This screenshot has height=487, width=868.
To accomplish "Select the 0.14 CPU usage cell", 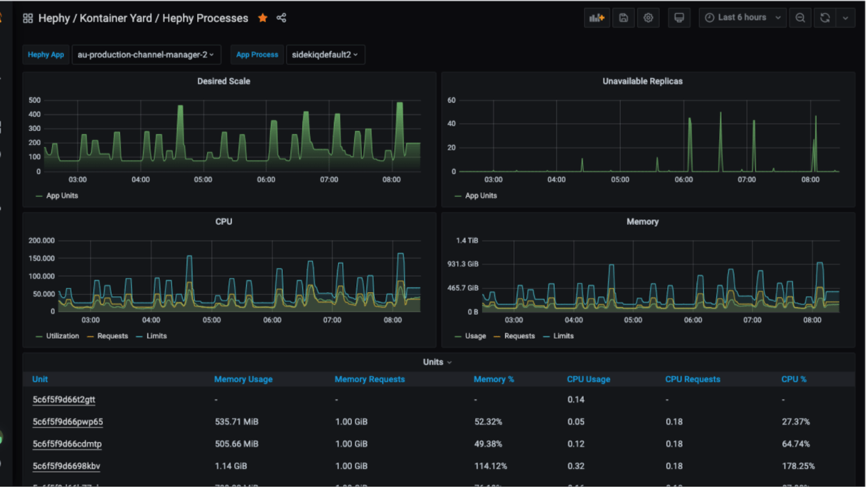I will point(576,400).
